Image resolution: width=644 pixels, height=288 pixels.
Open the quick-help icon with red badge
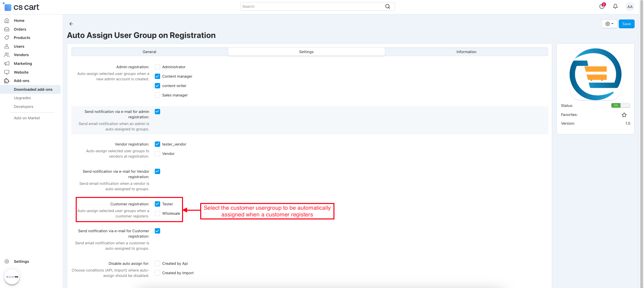tap(602, 6)
